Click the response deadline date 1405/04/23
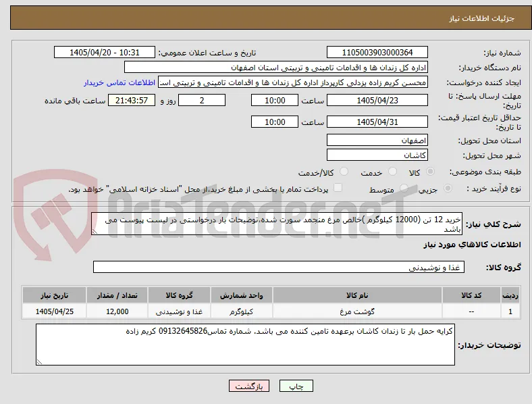The height and width of the screenshot is (404, 532). 377,101
